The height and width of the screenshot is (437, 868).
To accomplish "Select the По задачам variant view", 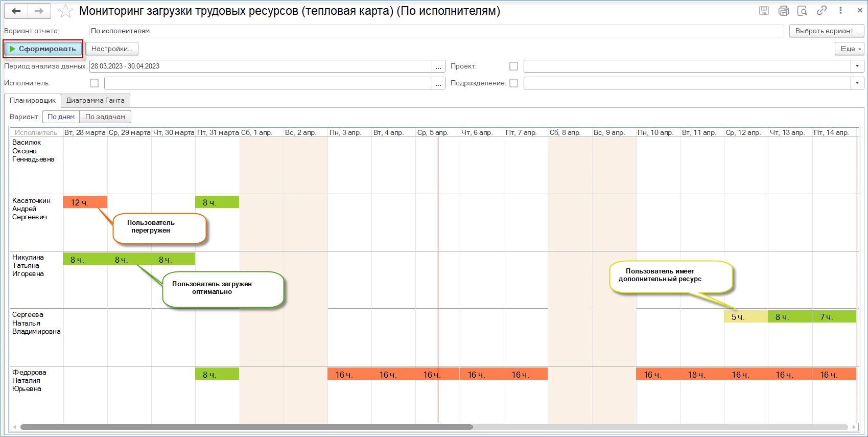I will point(105,117).
